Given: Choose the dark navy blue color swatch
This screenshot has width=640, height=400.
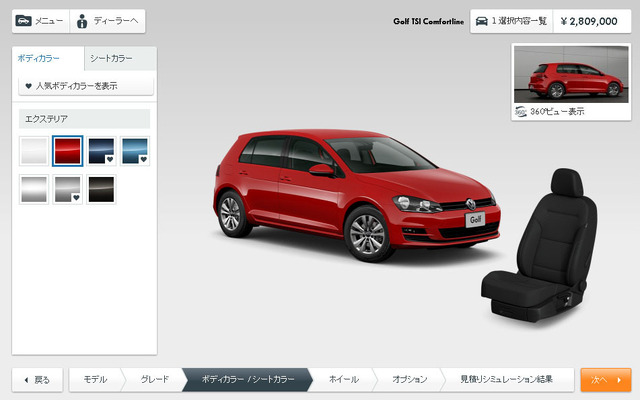Looking at the screenshot, I should click(101, 151).
